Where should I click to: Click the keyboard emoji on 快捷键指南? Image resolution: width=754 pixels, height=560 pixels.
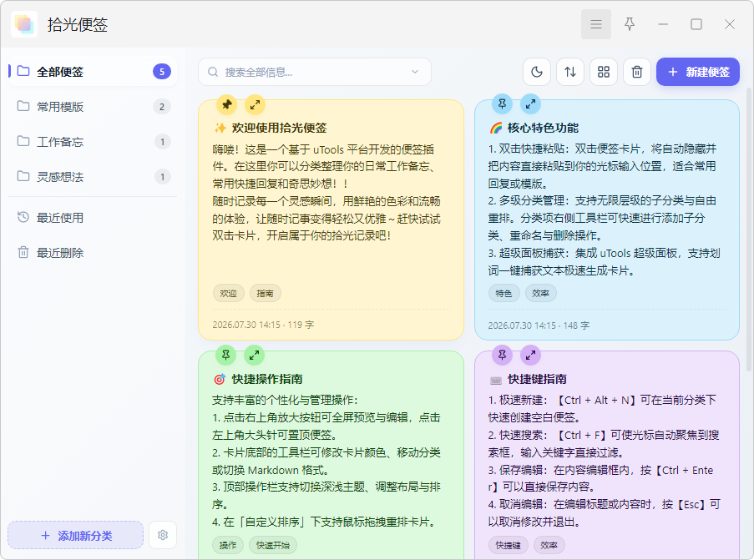(496, 381)
